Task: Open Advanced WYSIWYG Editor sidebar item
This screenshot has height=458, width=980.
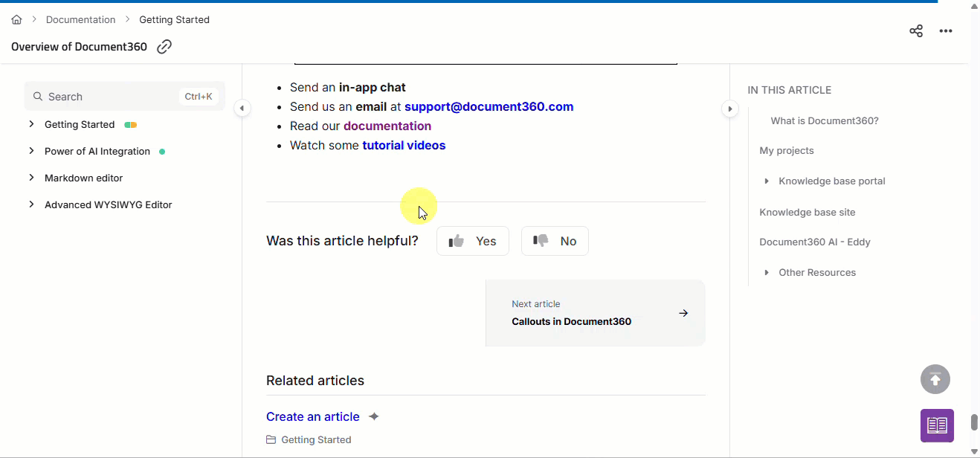Action: pos(109,204)
